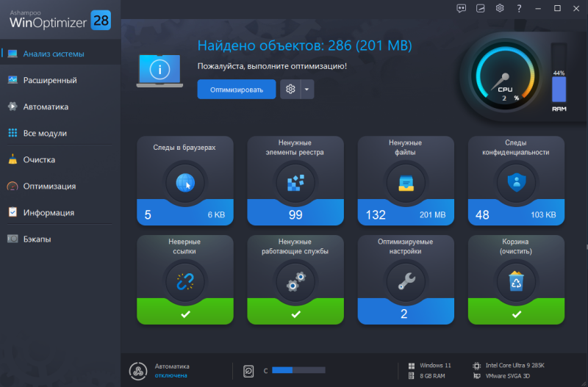
Task: Click the green checkmark on Корзина card
Action: point(517,314)
